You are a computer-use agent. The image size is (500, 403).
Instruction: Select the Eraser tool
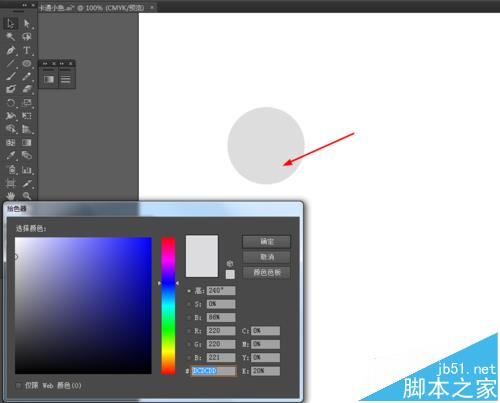[27, 89]
